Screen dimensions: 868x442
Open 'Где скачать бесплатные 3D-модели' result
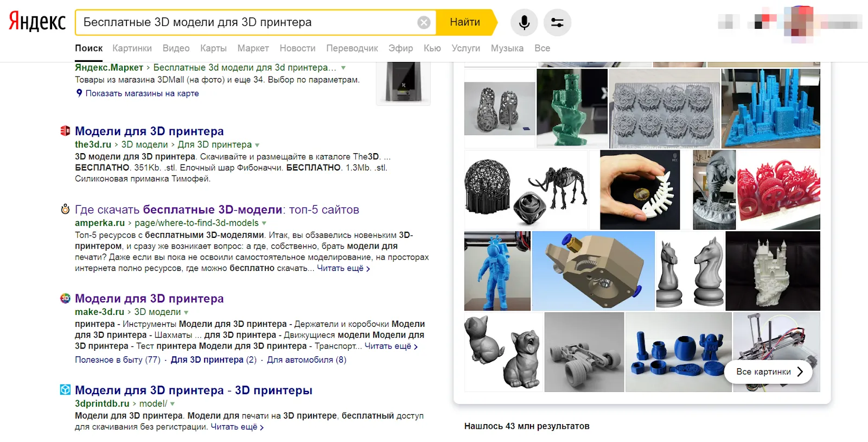point(217,210)
